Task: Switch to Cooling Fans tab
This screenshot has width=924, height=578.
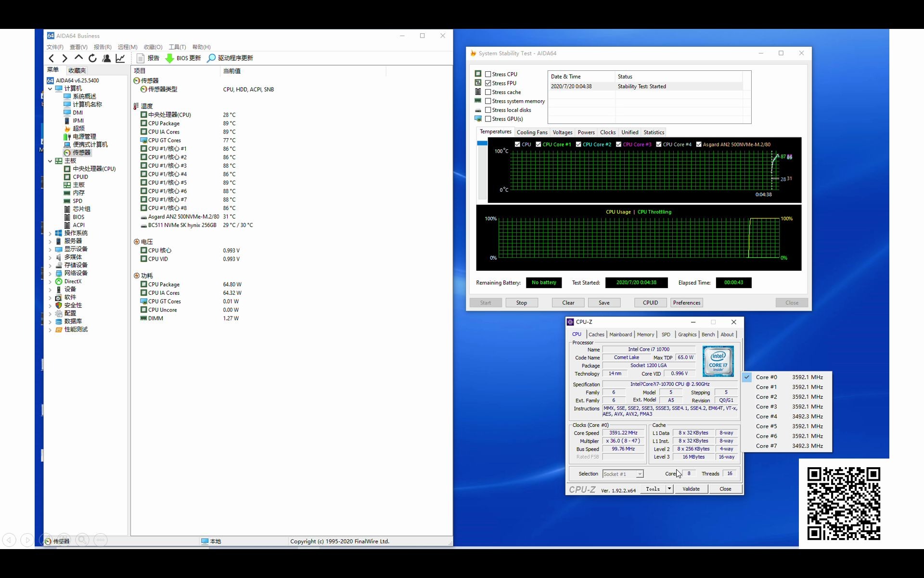Action: [x=532, y=132]
